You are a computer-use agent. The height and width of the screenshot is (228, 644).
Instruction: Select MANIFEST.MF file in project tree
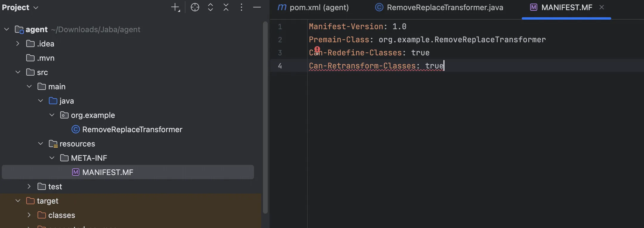[107, 172]
